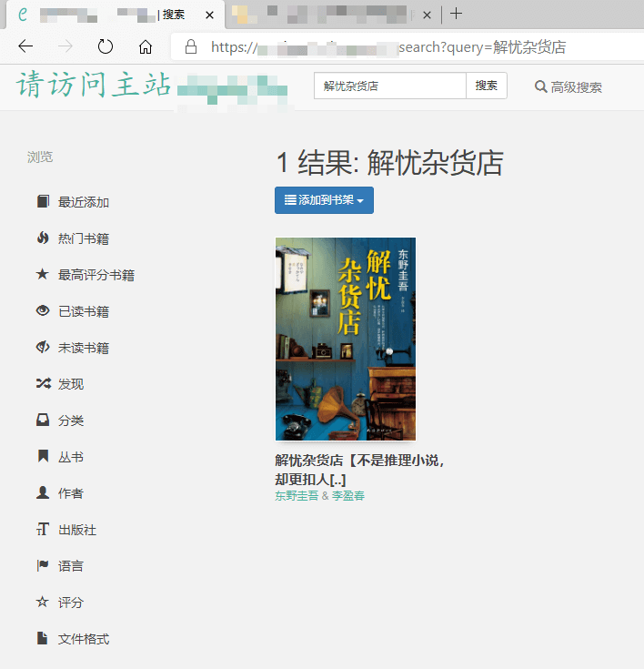Browse 丛书 series list

click(71, 457)
